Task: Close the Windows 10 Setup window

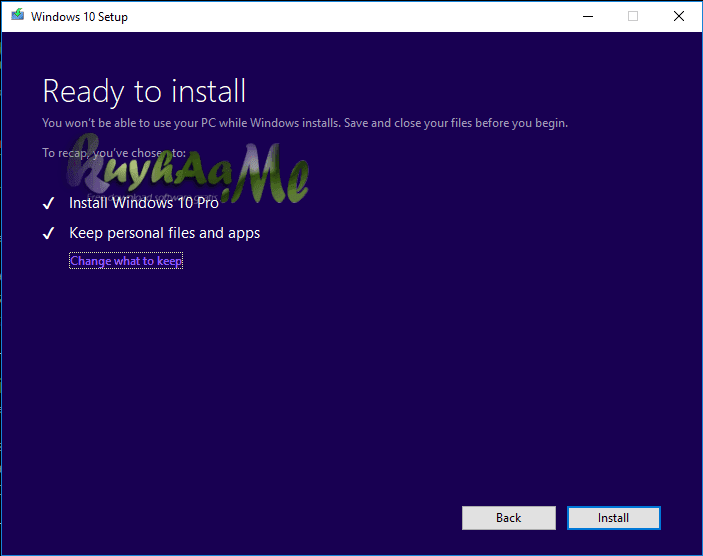Action: [x=679, y=16]
